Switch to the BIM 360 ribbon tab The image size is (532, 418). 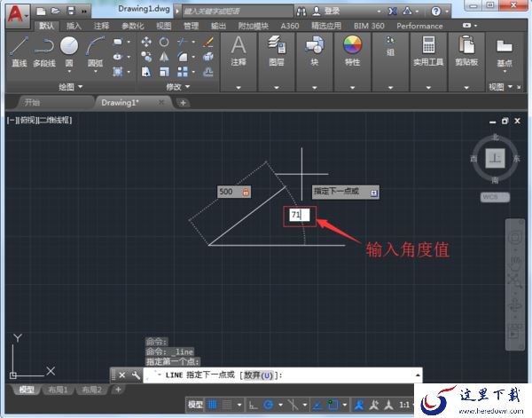click(369, 26)
